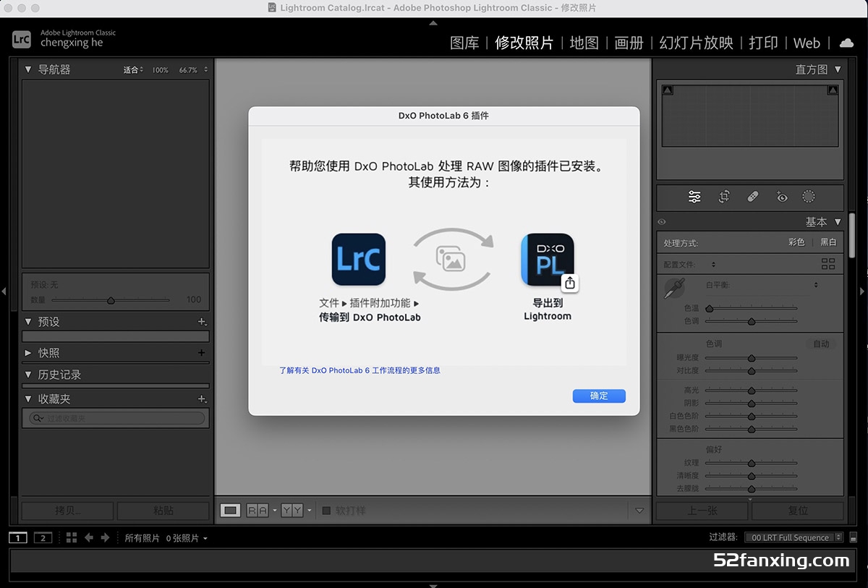Click the filter search magnifier icon

tap(38, 418)
